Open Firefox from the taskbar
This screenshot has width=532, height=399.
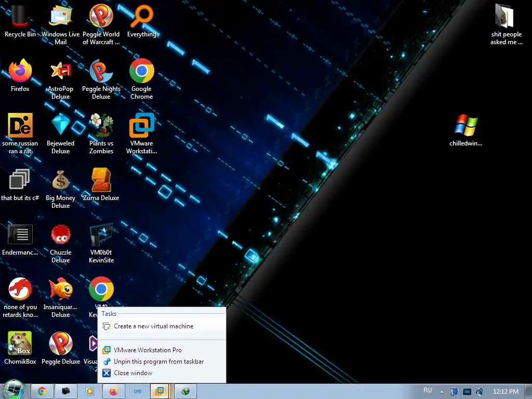pyautogui.click(x=113, y=392)
